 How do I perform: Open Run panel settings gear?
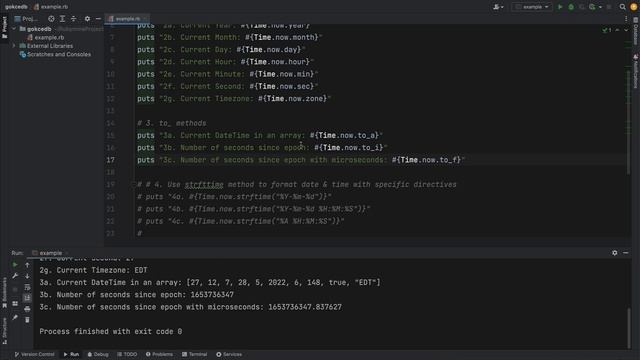click(x=615, y=253)
